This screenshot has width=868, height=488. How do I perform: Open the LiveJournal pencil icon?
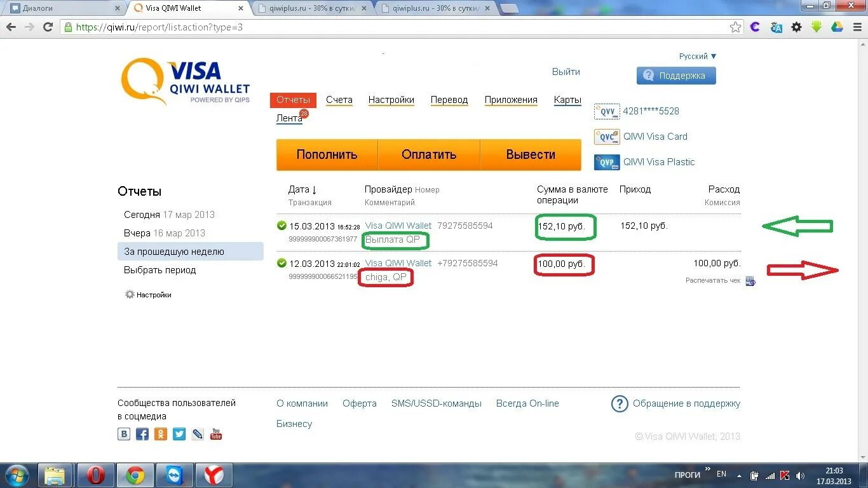click(x=198, y=434)
